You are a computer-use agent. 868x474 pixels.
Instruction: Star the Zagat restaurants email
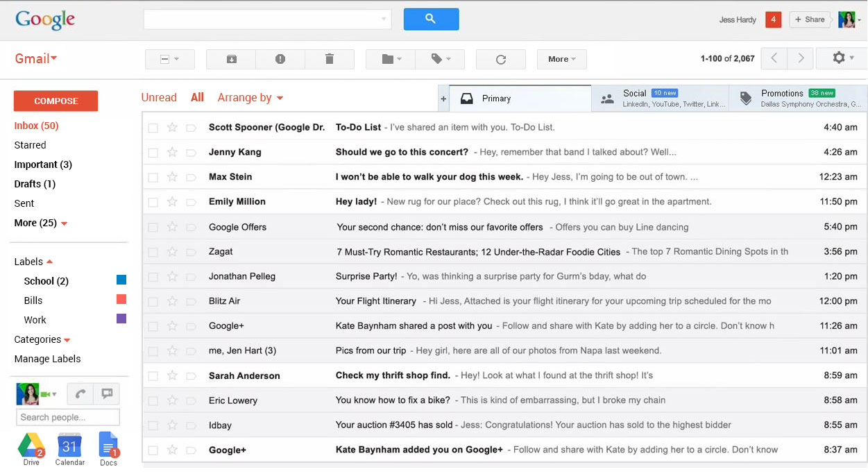click(x=172, y=252)
